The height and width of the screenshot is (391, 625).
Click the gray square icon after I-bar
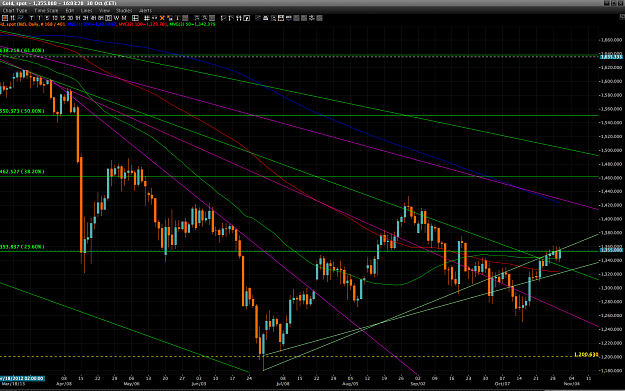(185, 18)
